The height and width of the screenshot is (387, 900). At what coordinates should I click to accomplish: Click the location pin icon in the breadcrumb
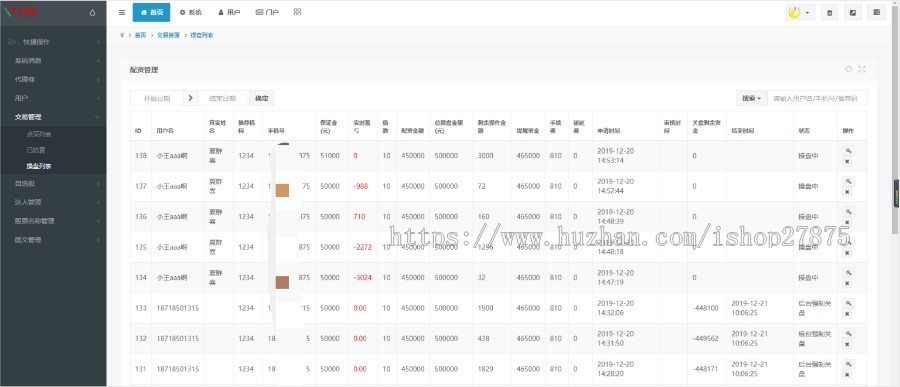pyautogui.click(x=122, y=35)
